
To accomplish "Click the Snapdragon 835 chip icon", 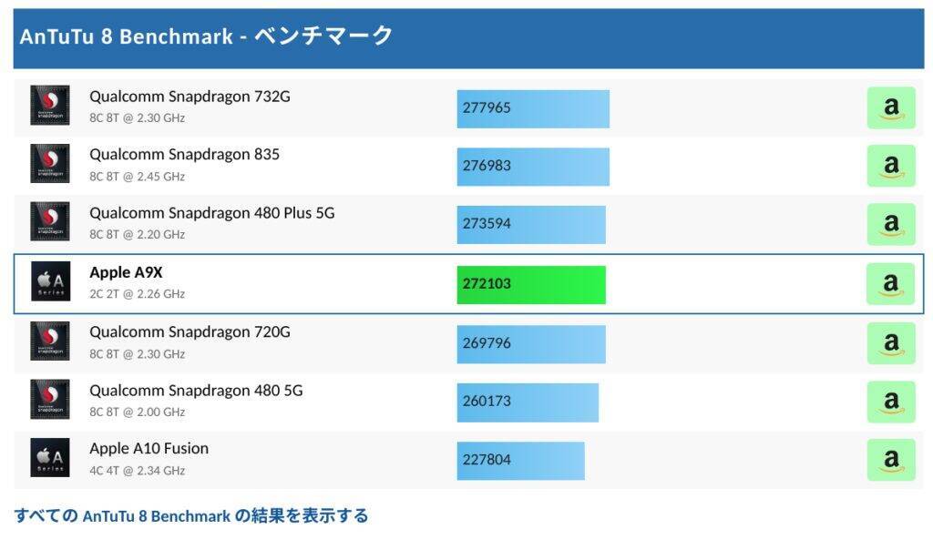I will [50, 165].
